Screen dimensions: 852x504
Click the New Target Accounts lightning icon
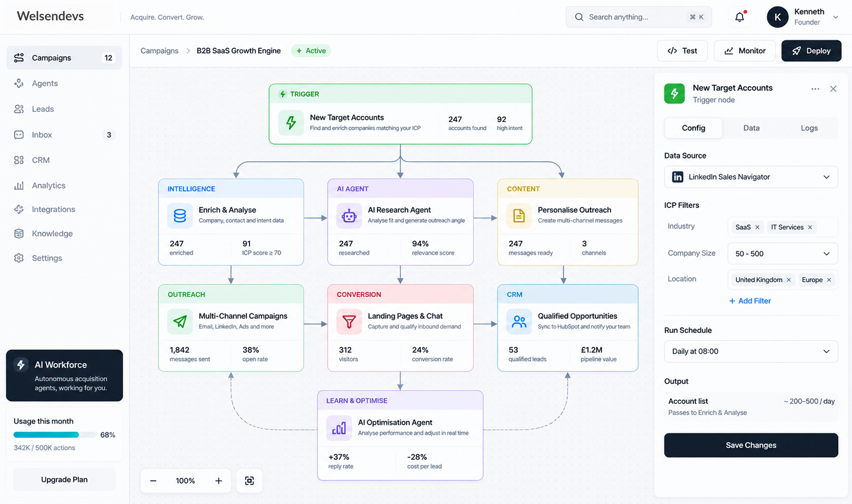click(x=291, y=122)
